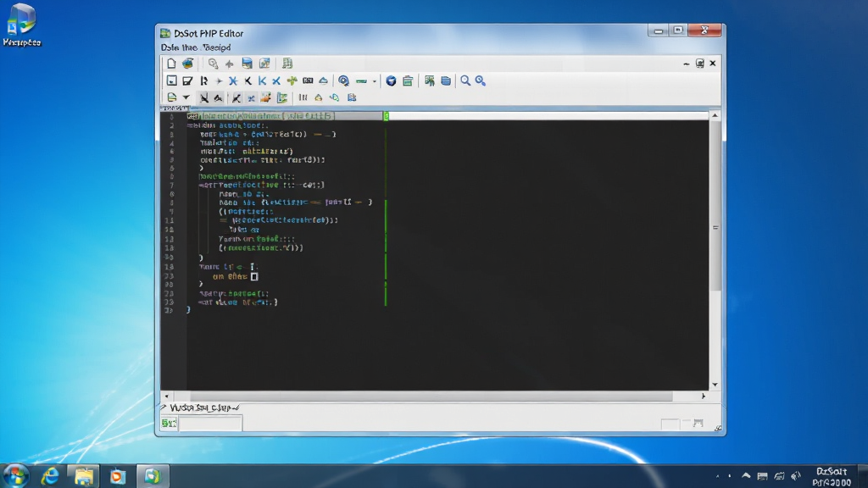The image size is (868, 488).
Task: Launch Internet Explorer from the taskbar
Action: click(50, 476)
